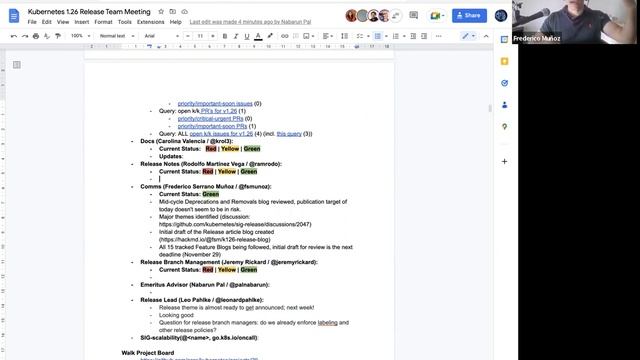Insert a link from the toolbar
This screenshot has height=360, width=640.
point(284,36)
